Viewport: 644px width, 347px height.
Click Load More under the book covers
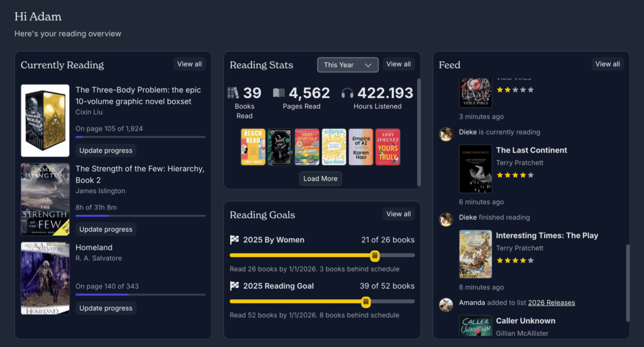[320, 179]
